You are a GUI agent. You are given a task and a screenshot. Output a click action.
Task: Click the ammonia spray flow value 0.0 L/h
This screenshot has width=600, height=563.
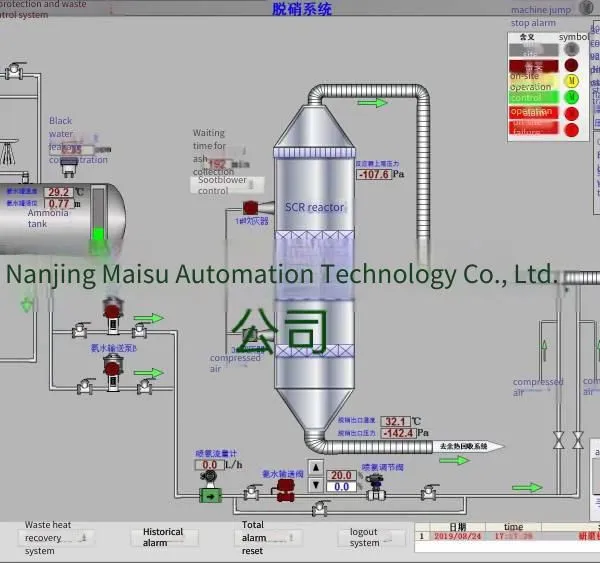(x=210, y=465)
